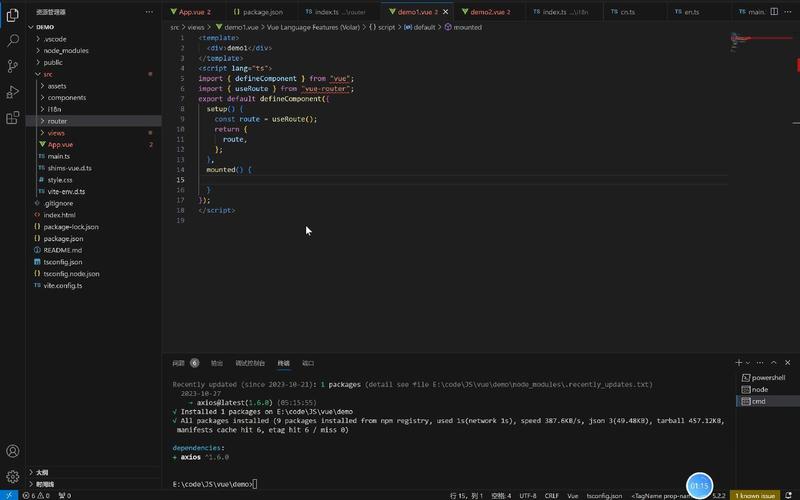The image size is (800, 500).
Task: Open terminal panel more actions ellipsis
Action: (x=760, y=362)
